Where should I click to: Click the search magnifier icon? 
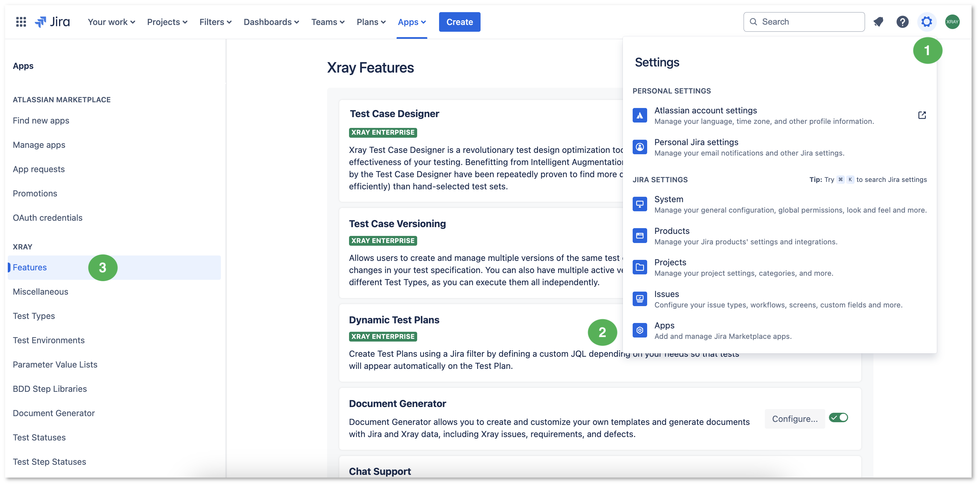(753, 22)
